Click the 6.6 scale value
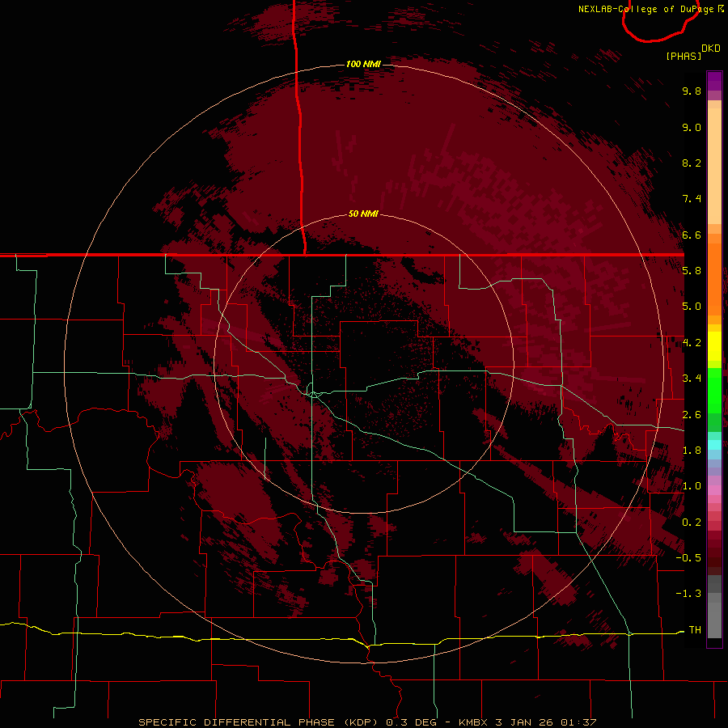Image resolution: width=728 pixels, height=728 pixels. tap(692, 235)
